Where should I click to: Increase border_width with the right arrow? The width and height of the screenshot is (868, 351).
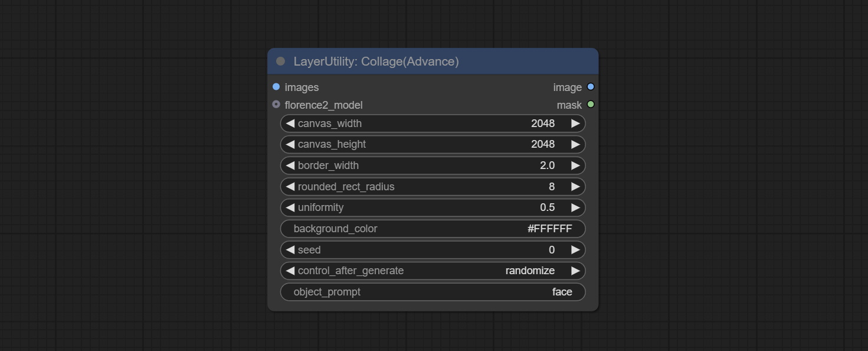click(x=575, y=165)
